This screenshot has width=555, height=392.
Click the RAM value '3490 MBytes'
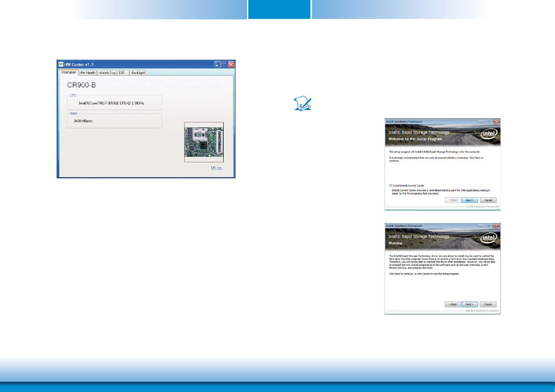point(83,121)
